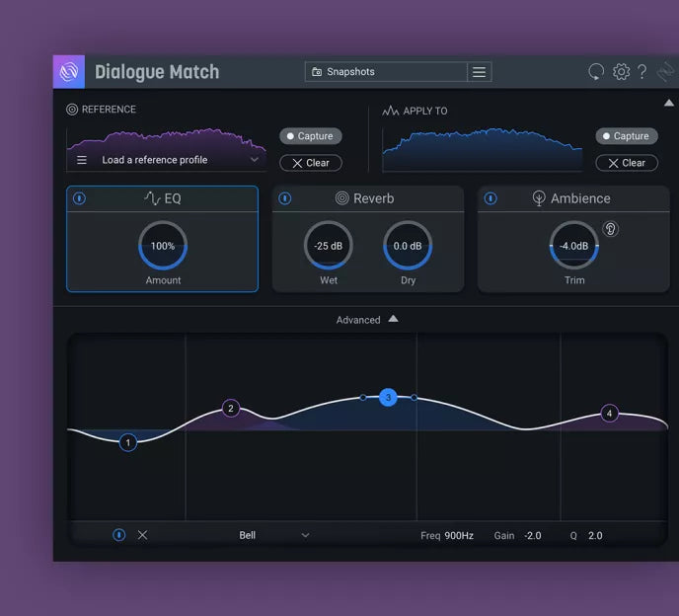The image size is (679, 616).
Task: Click the Reverb Dry knob
Action: coord(408,246)
